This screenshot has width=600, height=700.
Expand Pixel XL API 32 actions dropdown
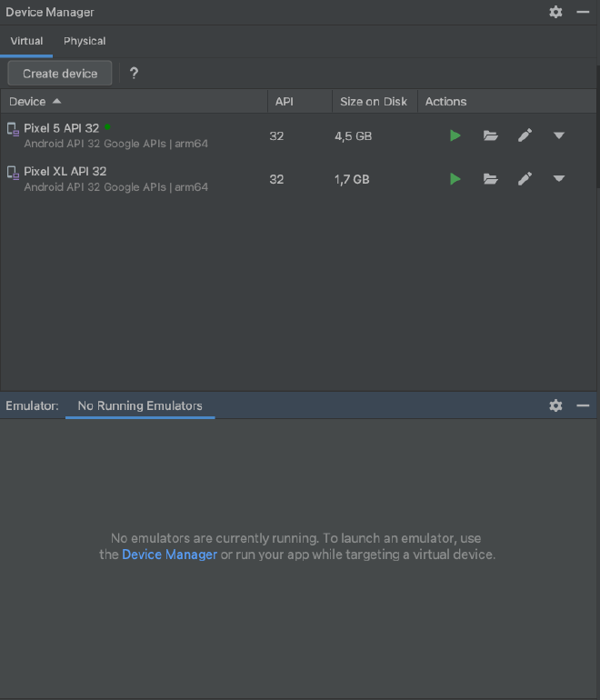(559, 179)
